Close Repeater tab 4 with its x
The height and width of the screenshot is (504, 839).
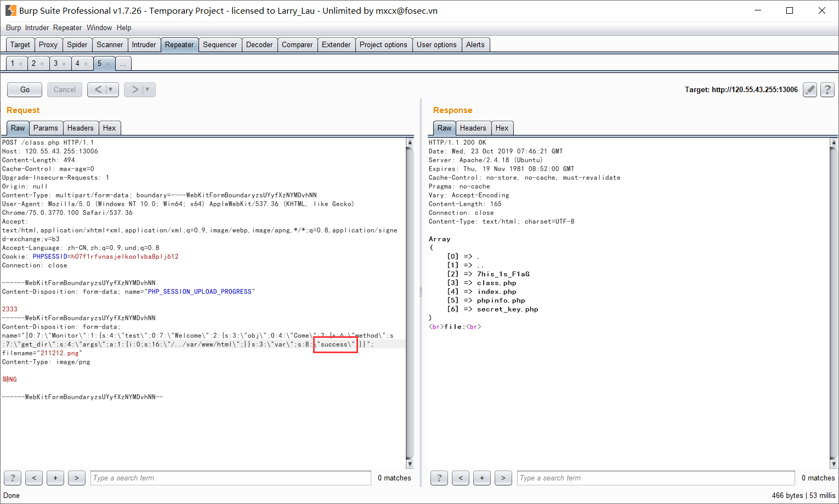coord(86,64)
